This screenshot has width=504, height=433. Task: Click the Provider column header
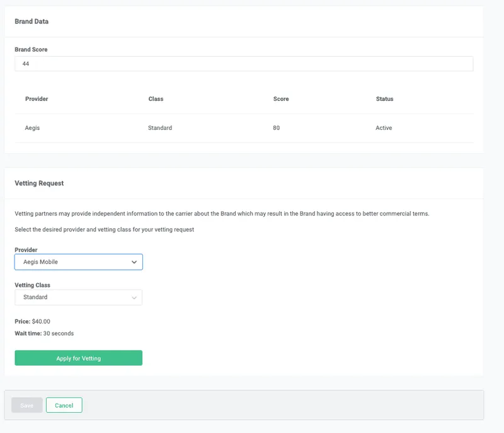37,99
